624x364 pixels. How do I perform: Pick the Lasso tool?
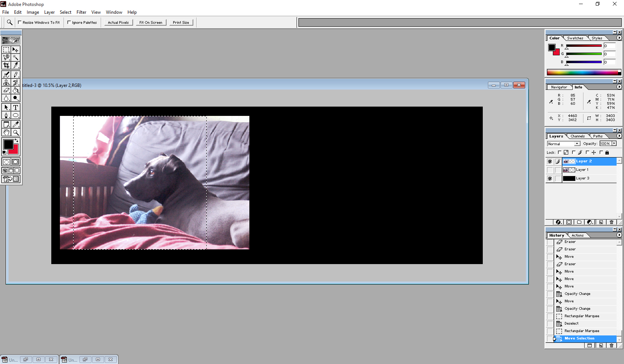pyautogui.click(x=6, y=58)
